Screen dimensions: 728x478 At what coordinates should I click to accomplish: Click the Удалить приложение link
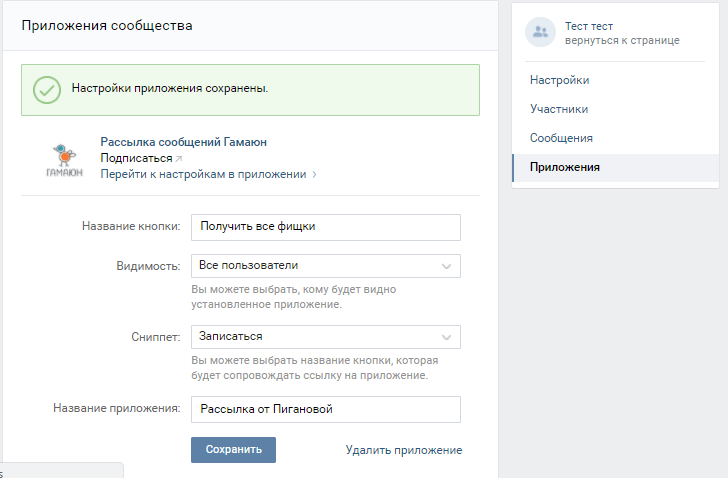click(x=404, y=450)
